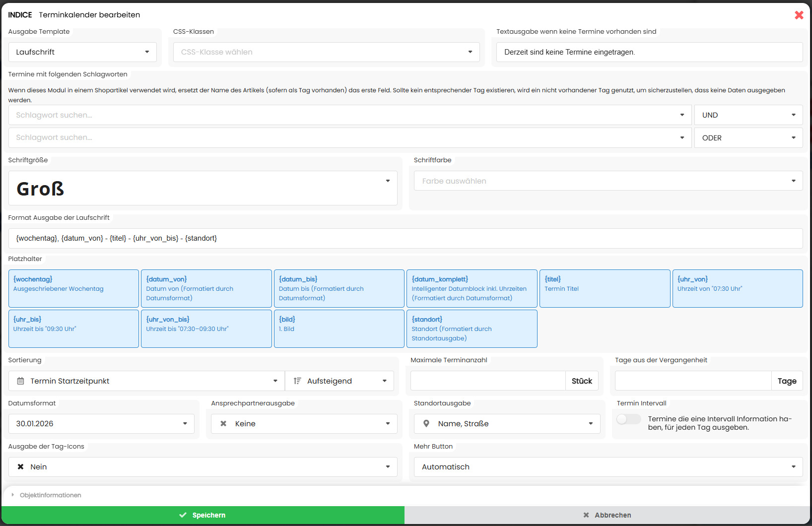
Task: Click the X icon beside Nein
Action: click(x=21, y=467)
